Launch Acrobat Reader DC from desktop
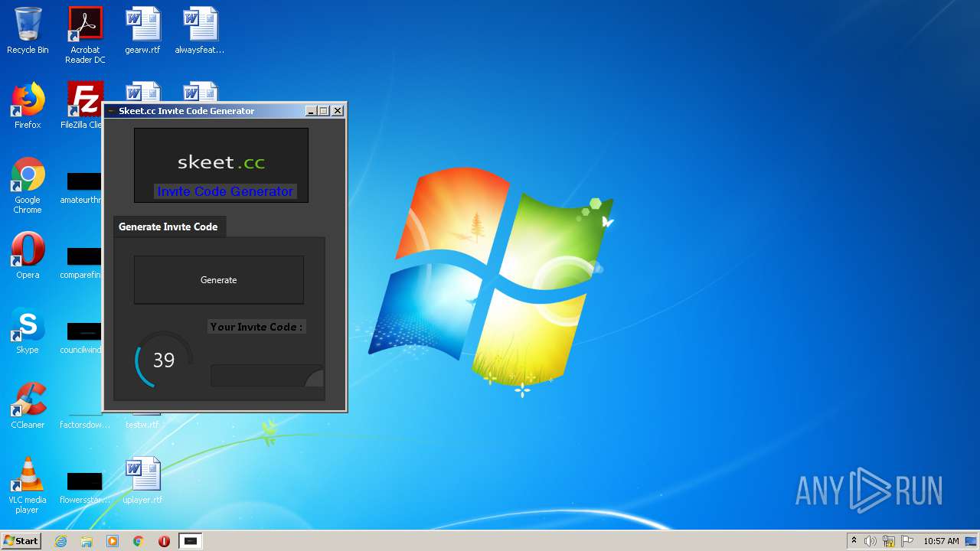Screen dimensions: 980x551 tap(85, 35)
